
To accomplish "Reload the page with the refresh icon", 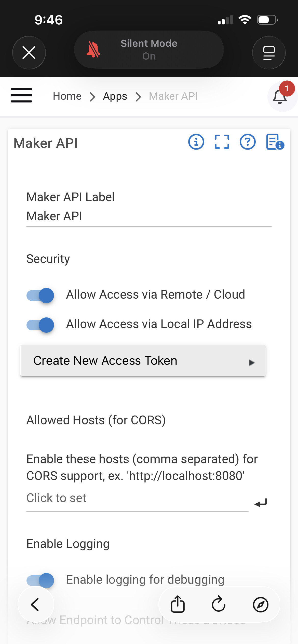I will [x=219, y=604].
